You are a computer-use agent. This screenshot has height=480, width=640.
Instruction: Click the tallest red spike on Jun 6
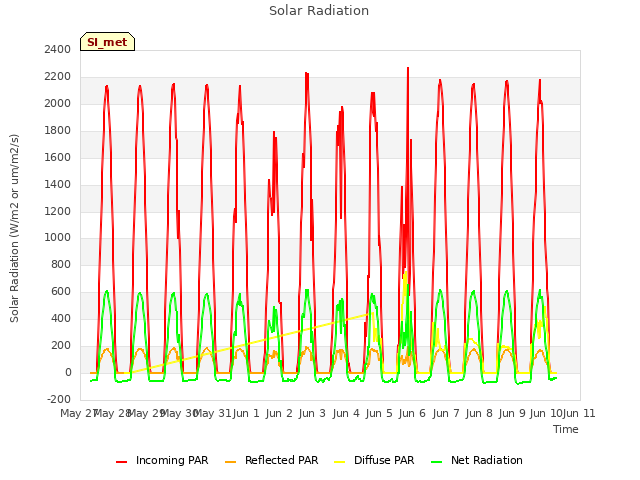(x=408, y=69)
